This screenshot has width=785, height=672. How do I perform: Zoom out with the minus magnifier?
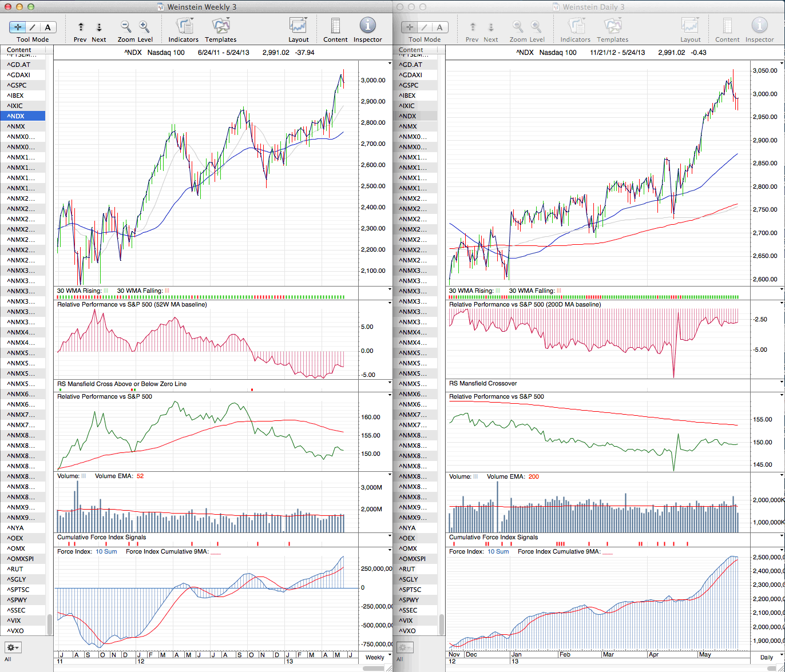coord(126,26)
